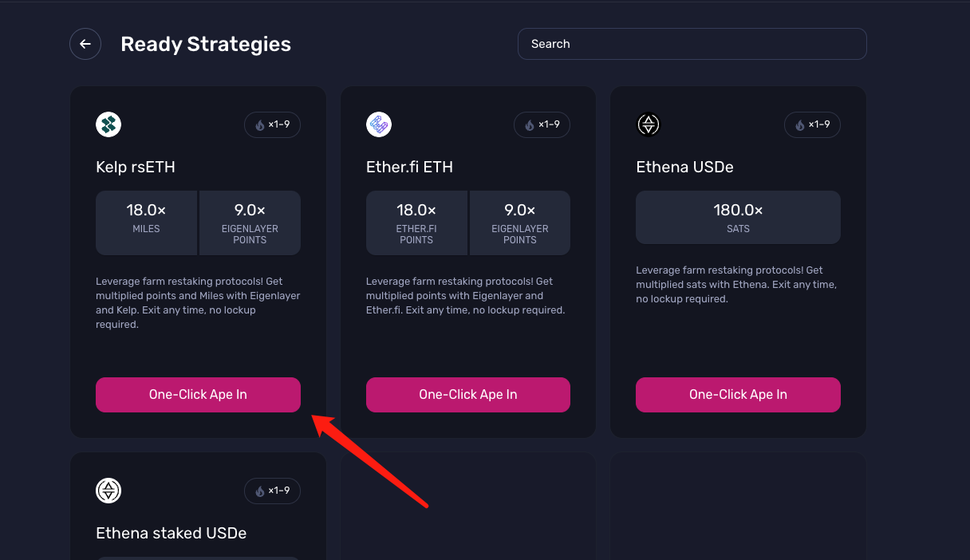Screen dimensions: 970x560
Task: Click x1-9 leverage badge on Ethena USDe card
Action: [x=812, y=124]
